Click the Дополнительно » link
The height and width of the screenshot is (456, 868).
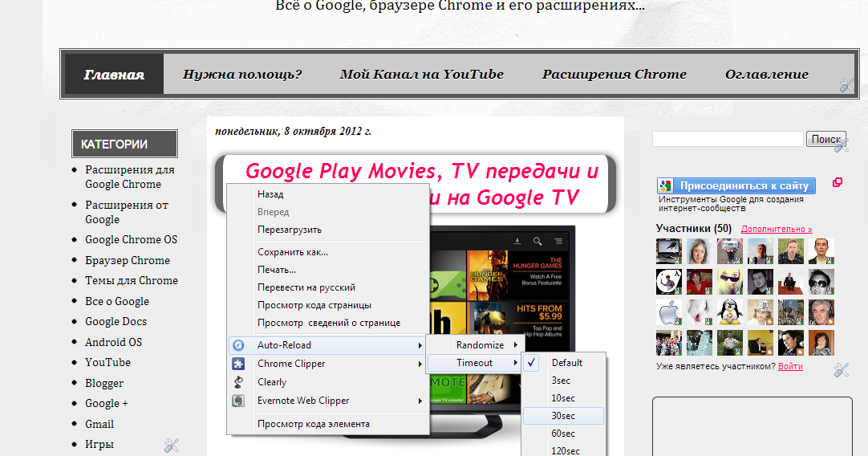pos(777,229)
